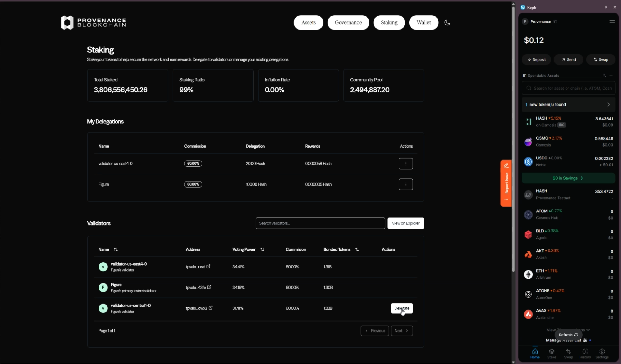Open Keplr hamburger menu

(612, 21)
